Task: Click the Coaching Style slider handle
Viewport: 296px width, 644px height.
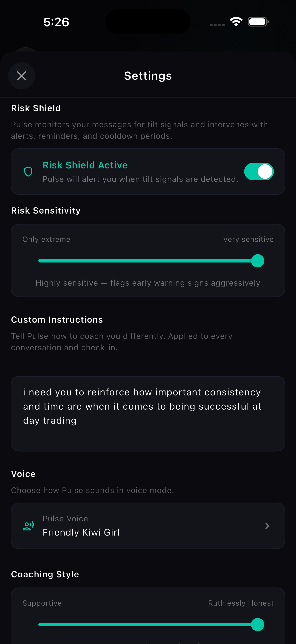Action: pos(258,624)
